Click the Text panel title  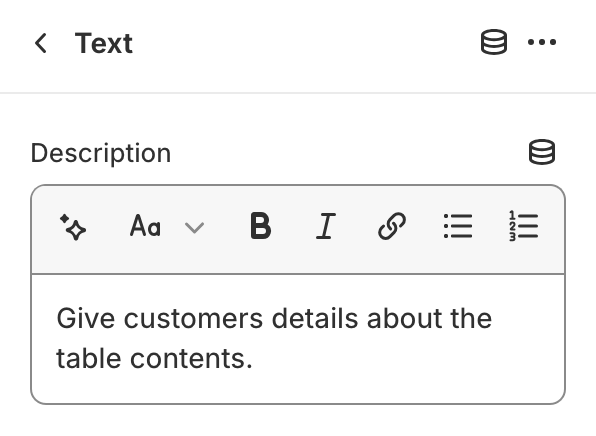[x=104, y=43]
